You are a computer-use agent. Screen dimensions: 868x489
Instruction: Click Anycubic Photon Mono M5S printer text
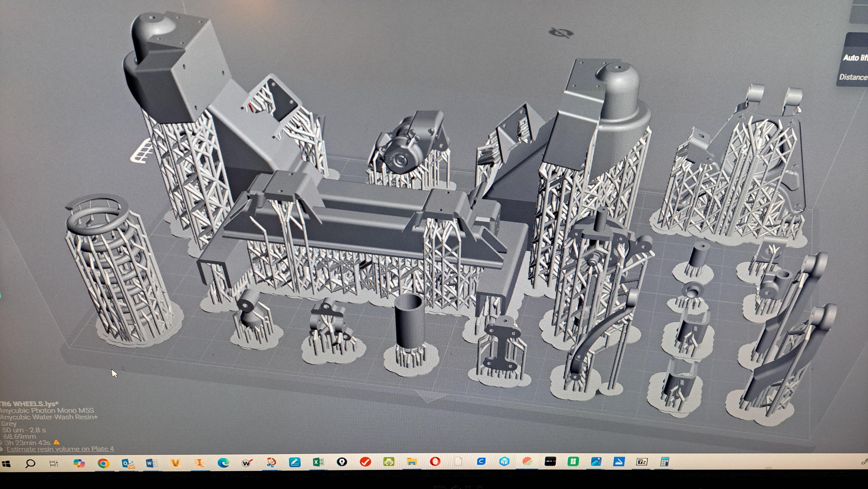tap(47, 411)
